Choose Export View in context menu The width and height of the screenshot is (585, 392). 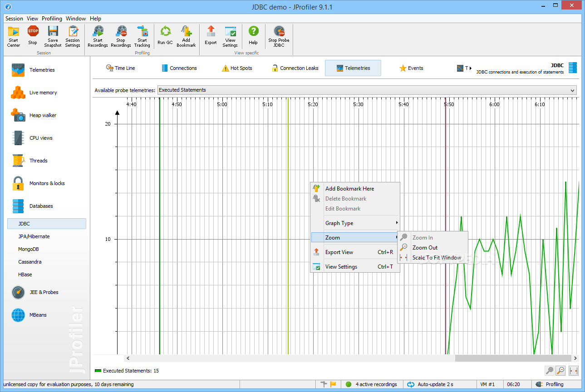[354, 252]
